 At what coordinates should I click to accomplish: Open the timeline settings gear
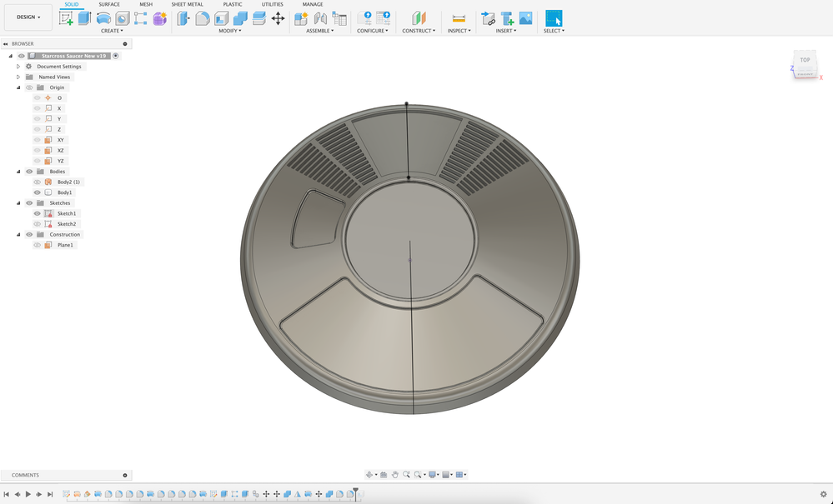[x=823, y=494]
